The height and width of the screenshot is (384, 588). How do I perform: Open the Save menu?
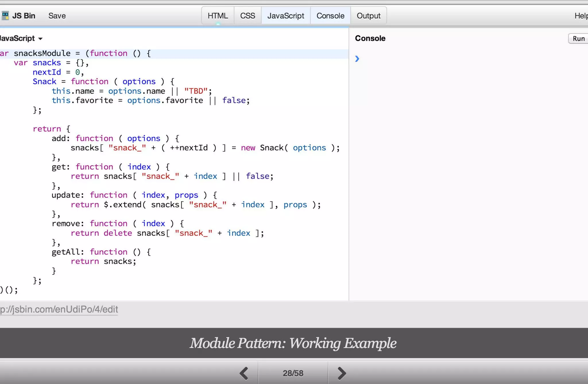coord(57,15)
